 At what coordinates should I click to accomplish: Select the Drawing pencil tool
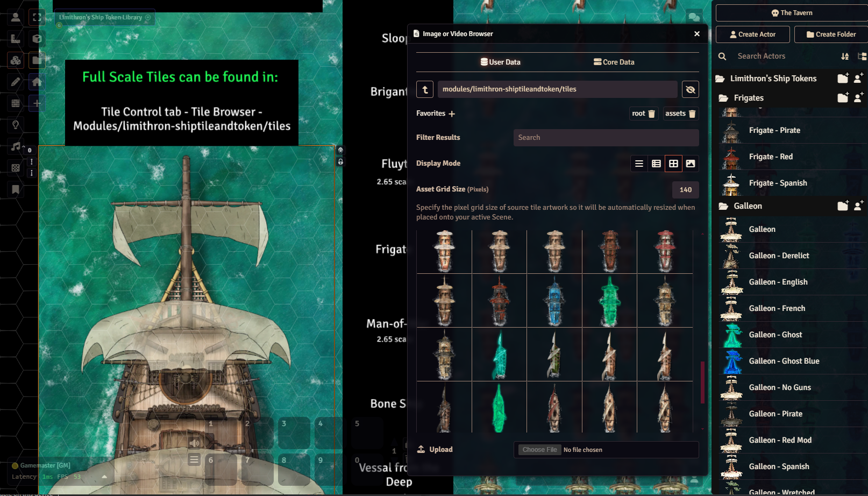coord(16,82)
